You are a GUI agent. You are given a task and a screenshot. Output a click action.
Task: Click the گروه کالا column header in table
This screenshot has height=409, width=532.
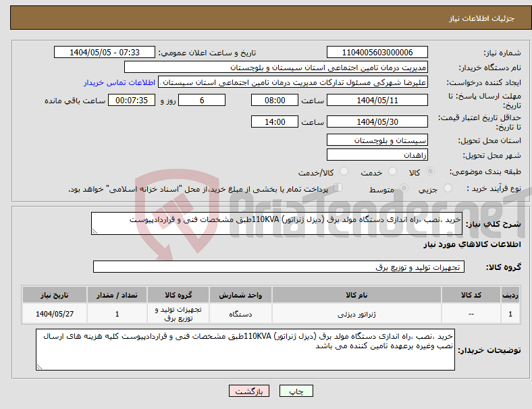click(x=178, y=295)
